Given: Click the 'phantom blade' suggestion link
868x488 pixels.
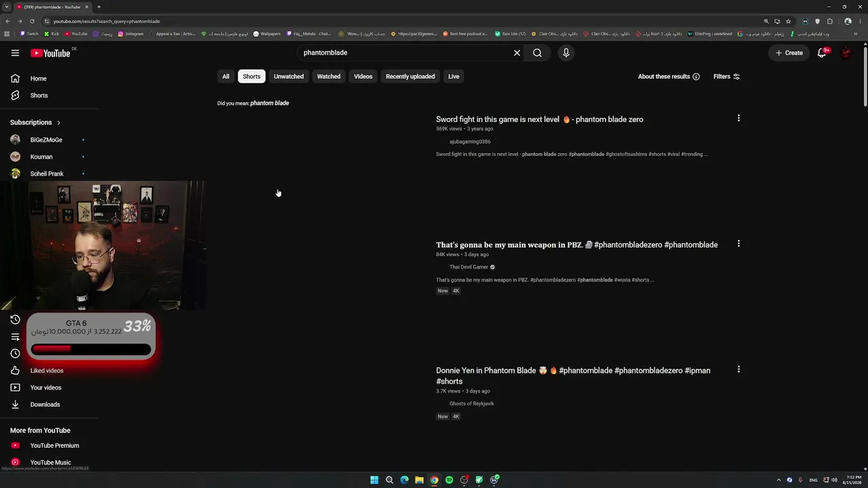Looking at the screenshot, I should (x=270, y=103).
